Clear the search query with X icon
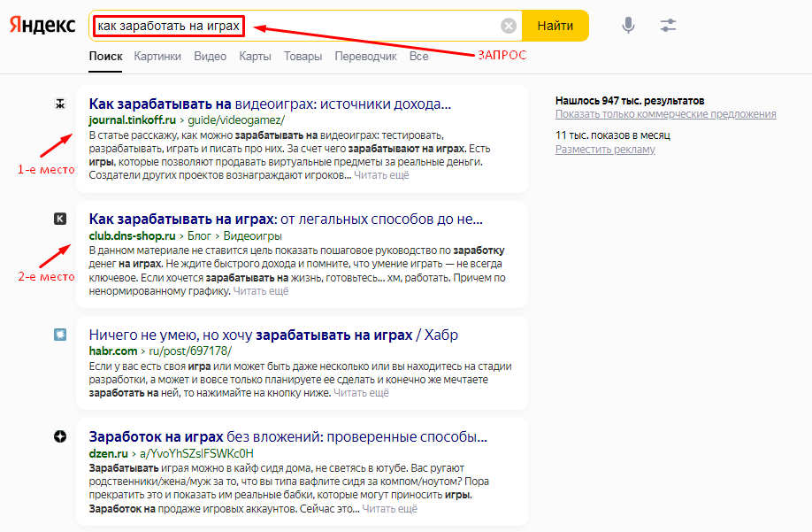The height and width of the screenshot is (532, 812). pos(508,27)
